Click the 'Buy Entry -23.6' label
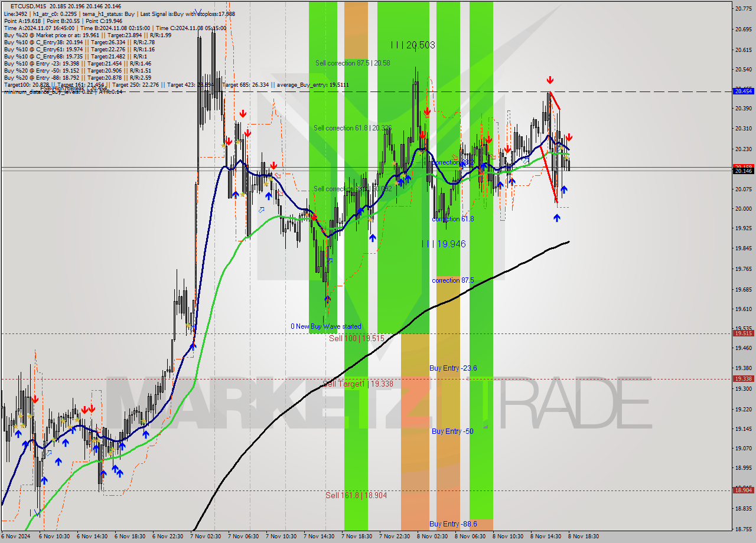This screenshot has width=756, height=543. [453, 368]
